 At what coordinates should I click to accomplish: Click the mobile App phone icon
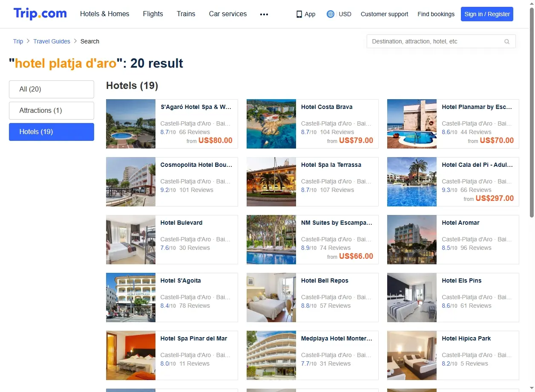pyautogui.click(x=299, y=14)
